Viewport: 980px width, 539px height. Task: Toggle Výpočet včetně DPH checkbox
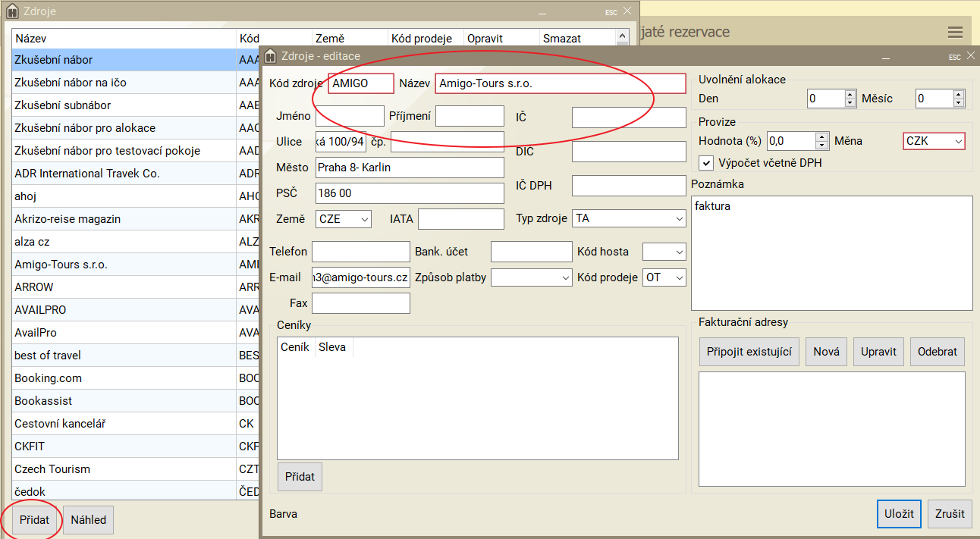pos(706,163)
